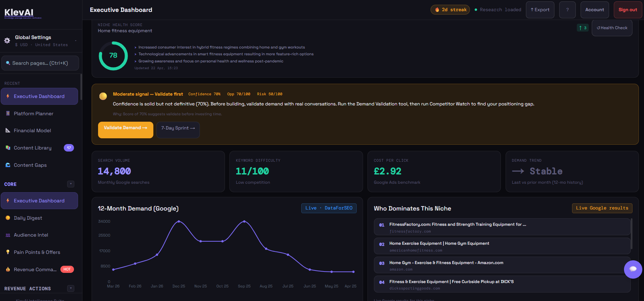Click the Live Google results badge

tap(602, 208)
